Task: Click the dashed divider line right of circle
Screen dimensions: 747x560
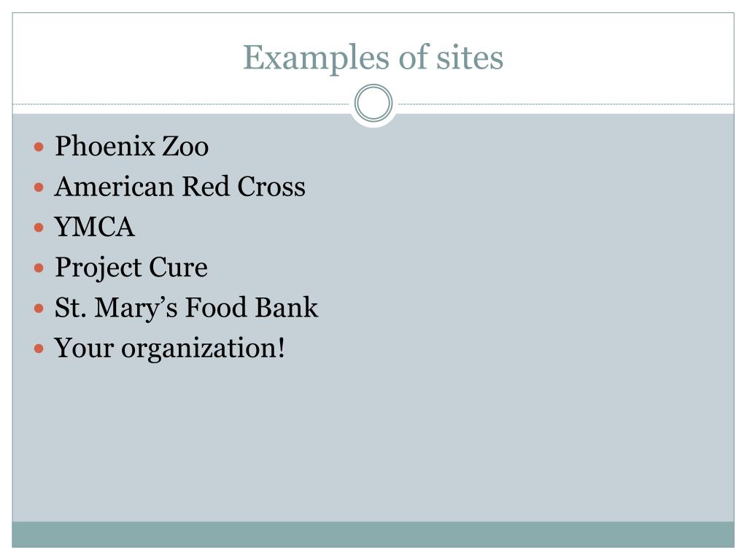Action: tap(566, 104)
